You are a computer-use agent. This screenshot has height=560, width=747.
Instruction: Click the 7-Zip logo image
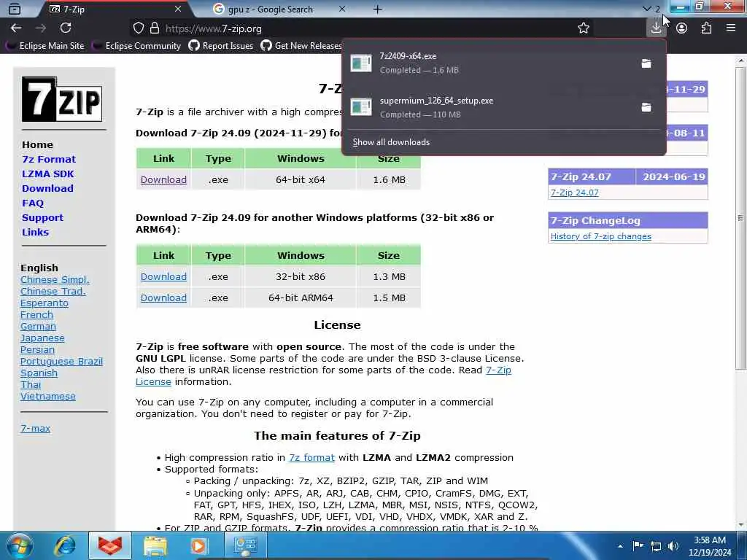click(x=62, y=99)
